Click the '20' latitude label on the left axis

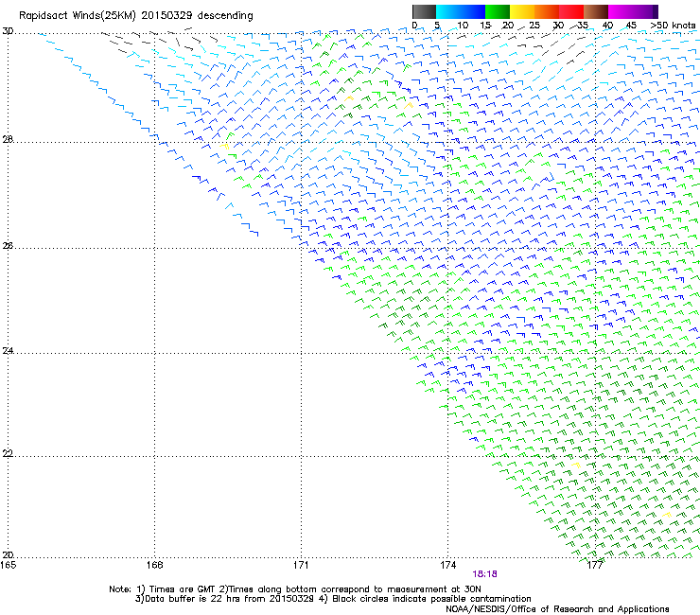coord(8,554)
